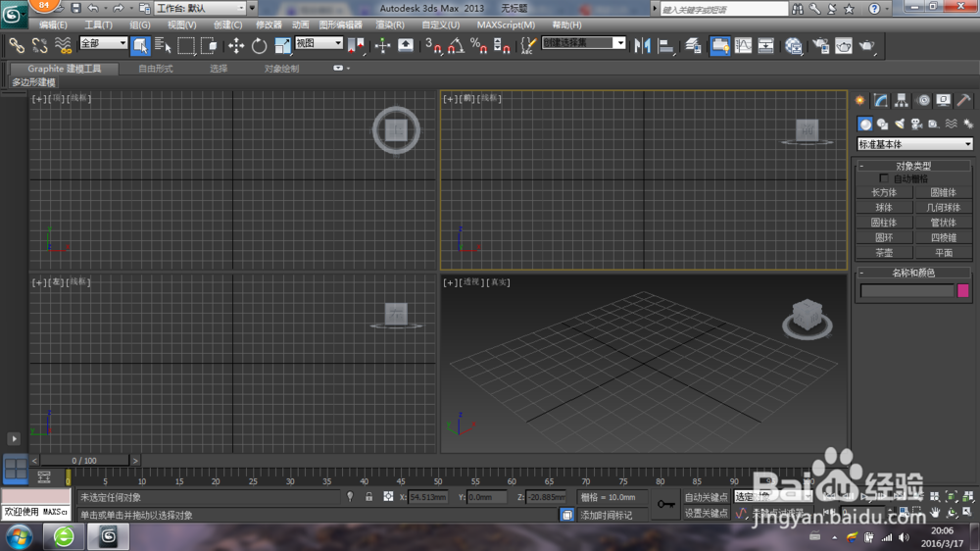Collapse the 名称和颜色 rollout

(913, 273)
